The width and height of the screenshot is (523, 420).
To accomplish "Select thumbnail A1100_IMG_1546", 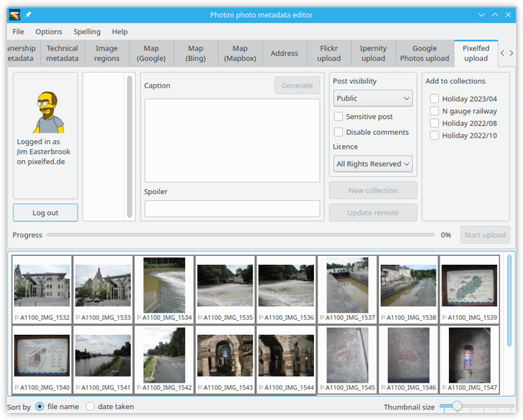I will click(x=408, y=359).
